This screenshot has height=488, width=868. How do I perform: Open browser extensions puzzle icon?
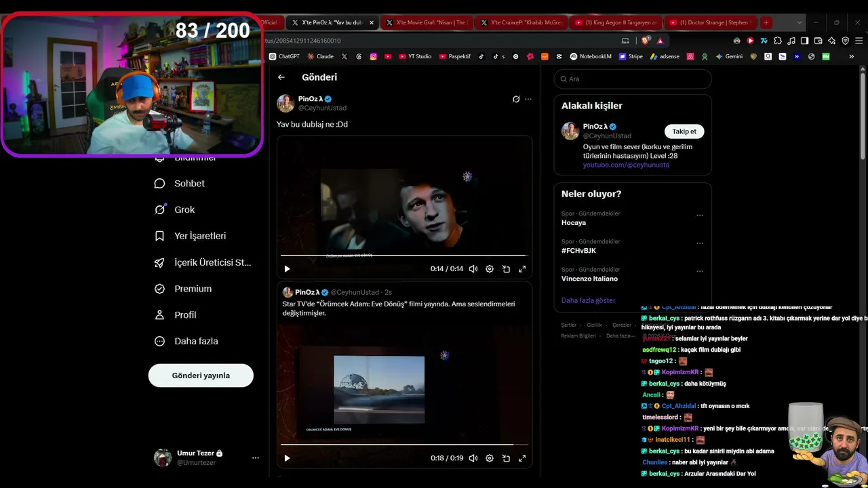tap(777, 41)
